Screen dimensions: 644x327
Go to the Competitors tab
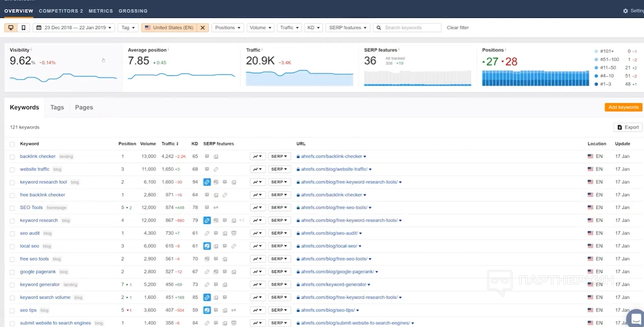61,11
